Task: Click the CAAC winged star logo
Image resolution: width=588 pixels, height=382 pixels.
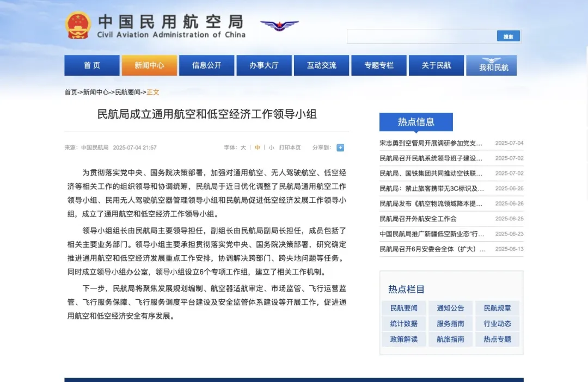Action: tap(279, 26)
